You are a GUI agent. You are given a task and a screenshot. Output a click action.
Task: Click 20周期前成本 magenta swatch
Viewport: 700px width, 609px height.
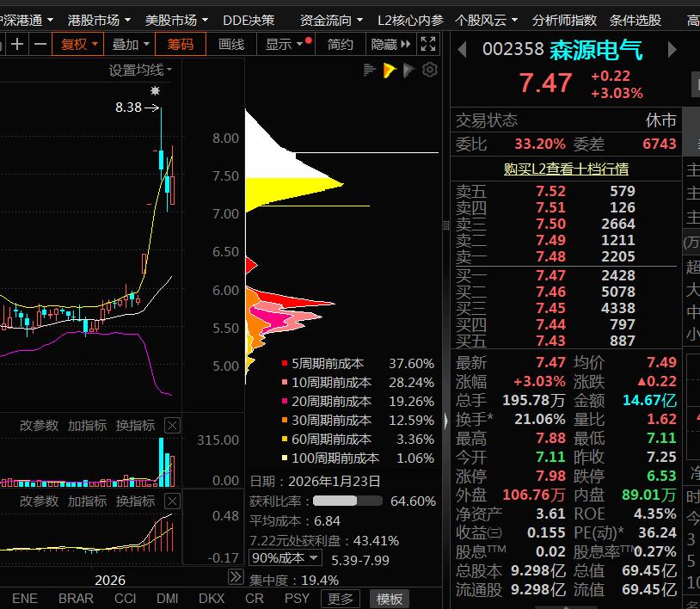285,402
